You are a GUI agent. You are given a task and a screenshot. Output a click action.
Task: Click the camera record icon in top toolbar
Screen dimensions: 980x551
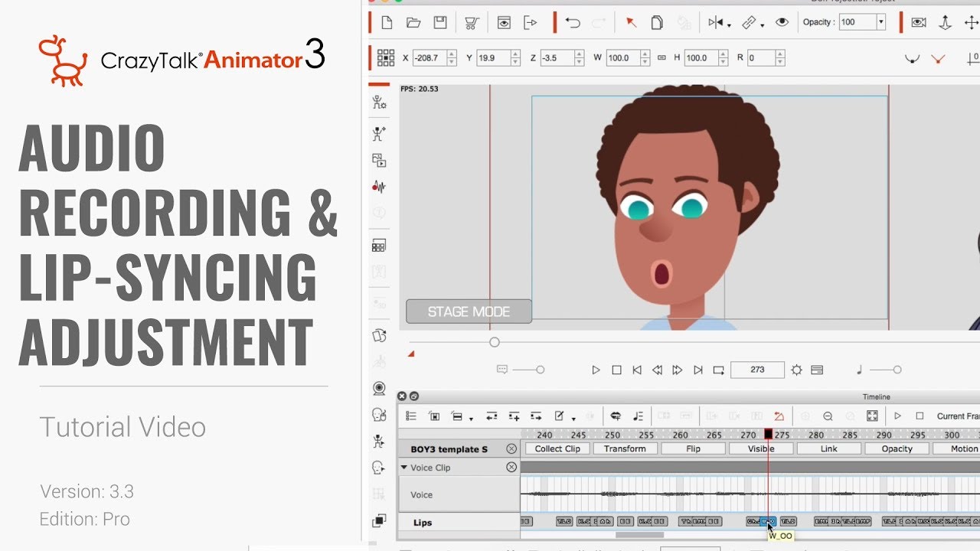click(919, 23)
